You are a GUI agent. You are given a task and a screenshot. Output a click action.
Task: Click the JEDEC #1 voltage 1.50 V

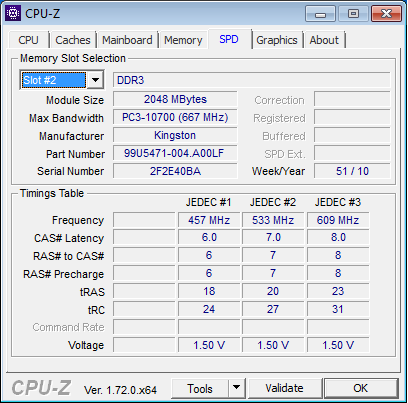tap(209, 345)
